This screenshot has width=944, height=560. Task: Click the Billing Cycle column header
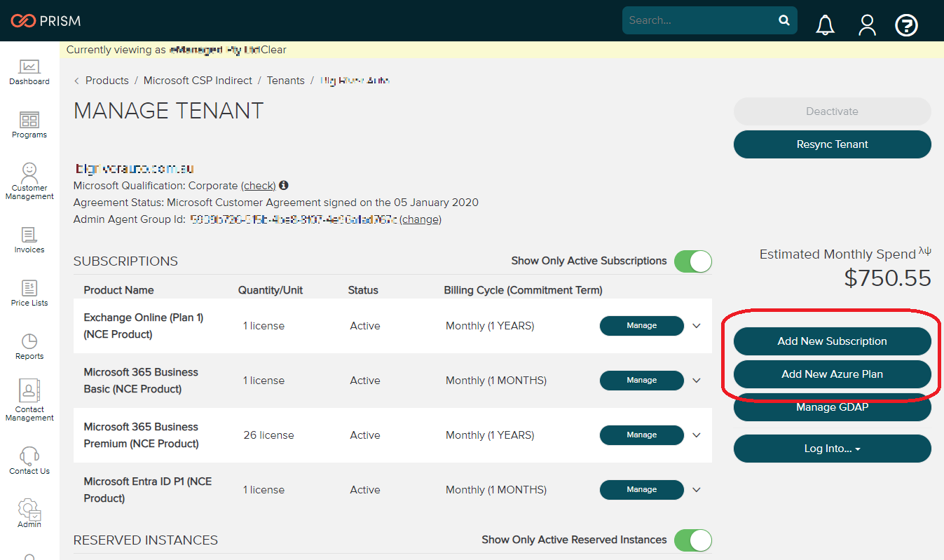(523, 290)
